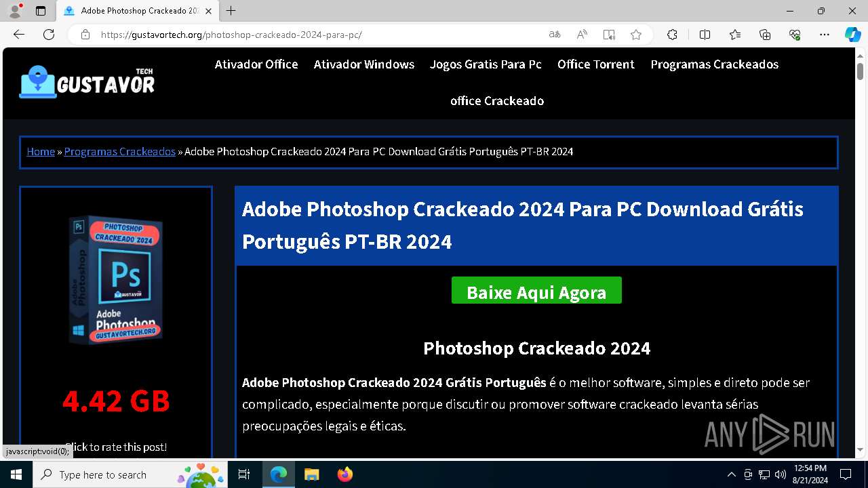Open Settings and more menu
The width and height of the screenshot is (868, 488).
click(825, 35)
